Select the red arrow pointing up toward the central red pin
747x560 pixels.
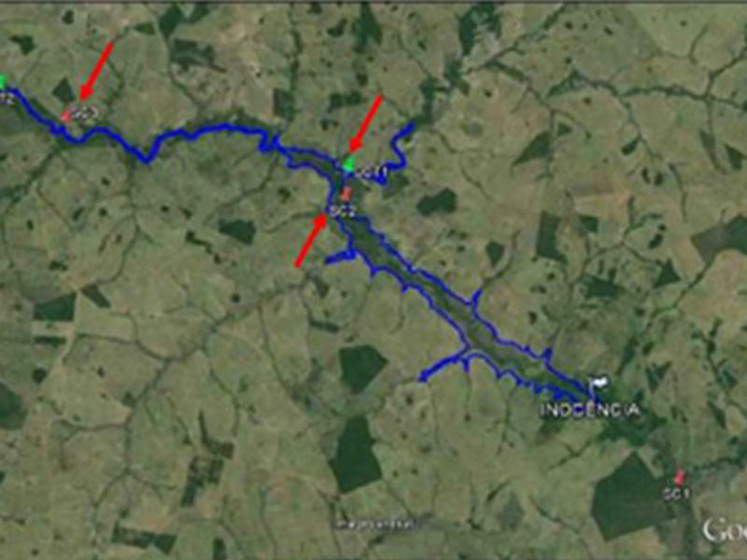point(312,240)
